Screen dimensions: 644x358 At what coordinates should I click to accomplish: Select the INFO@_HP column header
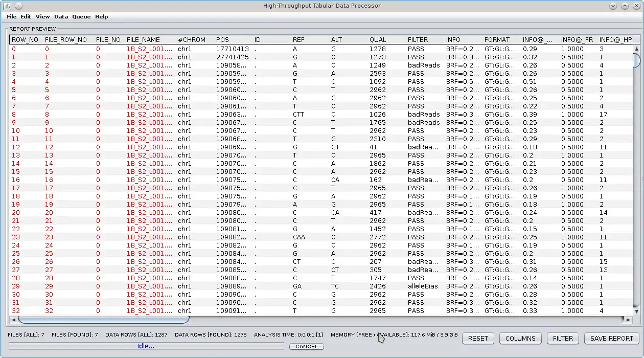[x=615, y=40]
